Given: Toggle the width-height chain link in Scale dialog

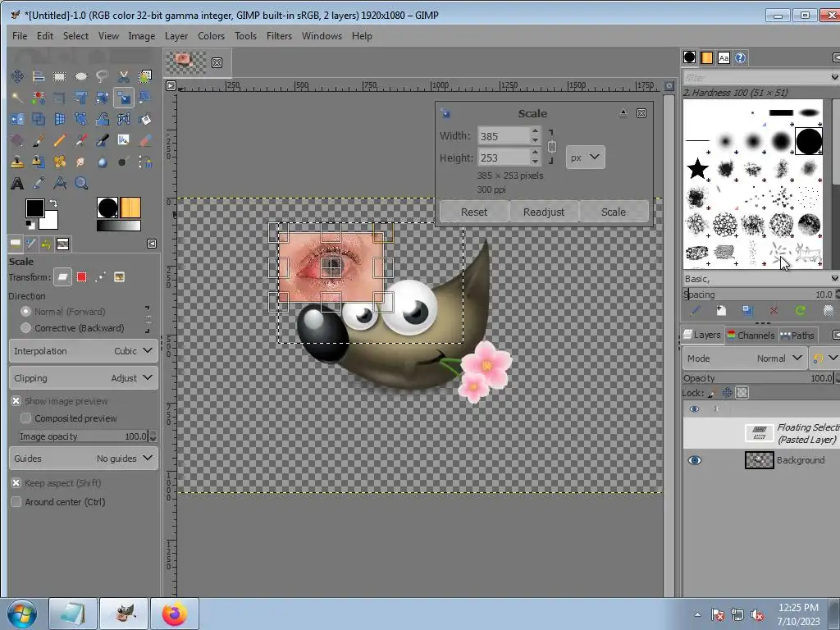Looking at the screenshot, I should [552, 146].
